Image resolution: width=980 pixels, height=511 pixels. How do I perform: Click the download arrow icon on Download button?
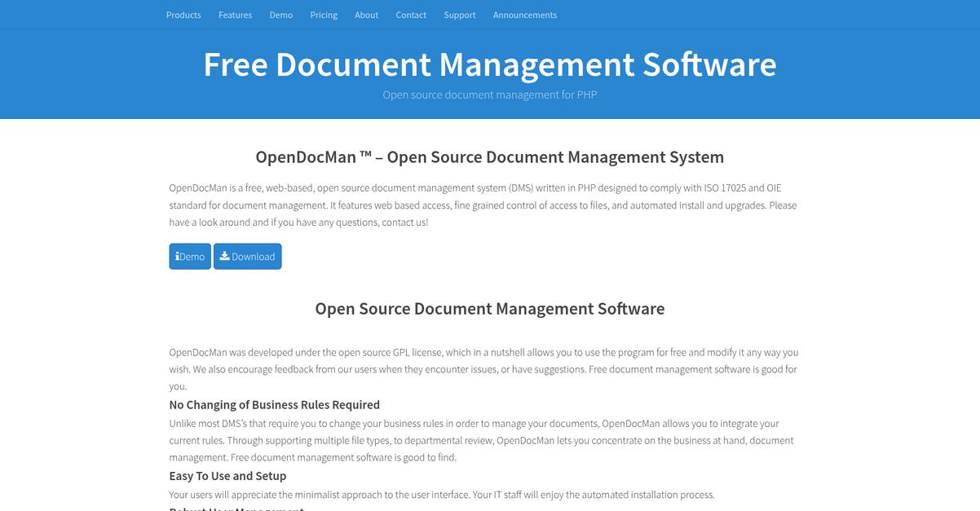click(223, 256)
